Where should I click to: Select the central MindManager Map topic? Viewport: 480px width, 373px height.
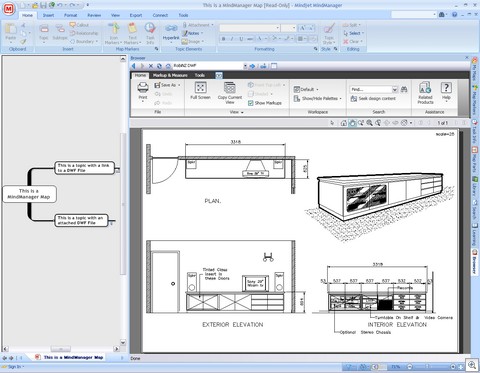[29, 194]
